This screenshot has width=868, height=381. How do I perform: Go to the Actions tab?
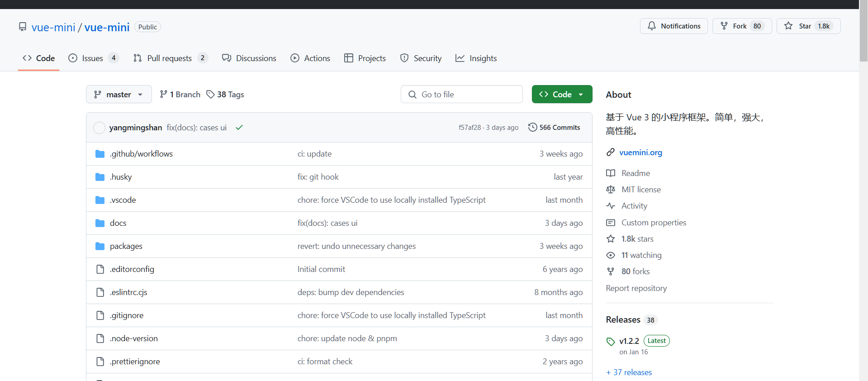coord(310,58)
